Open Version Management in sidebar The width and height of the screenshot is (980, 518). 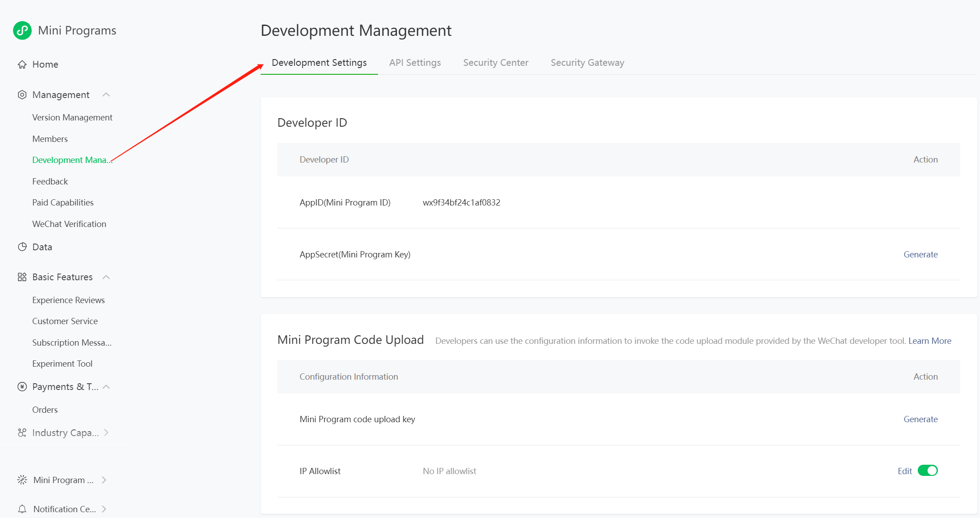coord(72,117)
